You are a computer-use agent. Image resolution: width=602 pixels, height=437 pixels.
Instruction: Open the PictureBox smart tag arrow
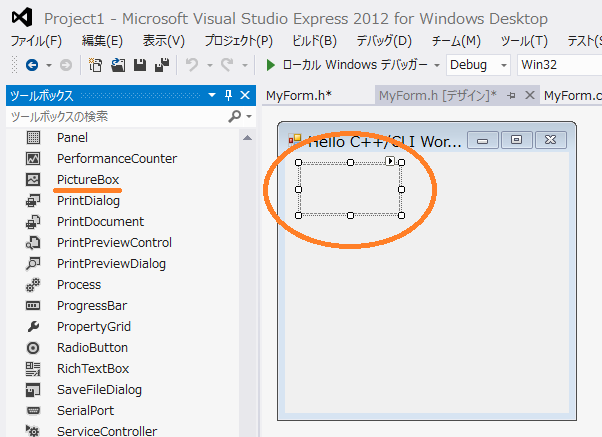(390, 161)
